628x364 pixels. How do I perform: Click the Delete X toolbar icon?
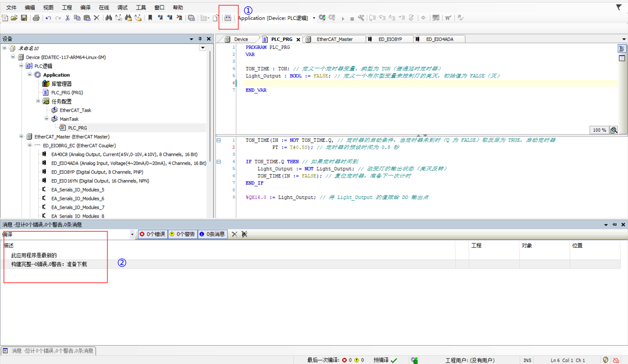tap(97, 18)
